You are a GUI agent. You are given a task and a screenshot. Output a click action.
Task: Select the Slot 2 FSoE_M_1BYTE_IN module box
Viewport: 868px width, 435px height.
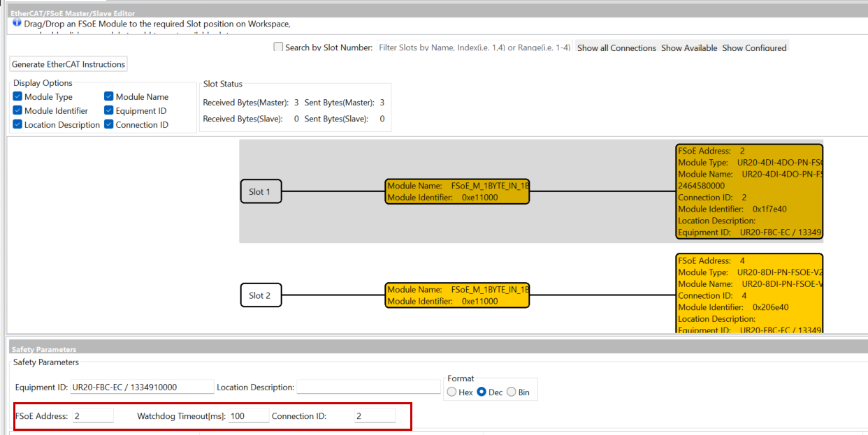(457, 295)
